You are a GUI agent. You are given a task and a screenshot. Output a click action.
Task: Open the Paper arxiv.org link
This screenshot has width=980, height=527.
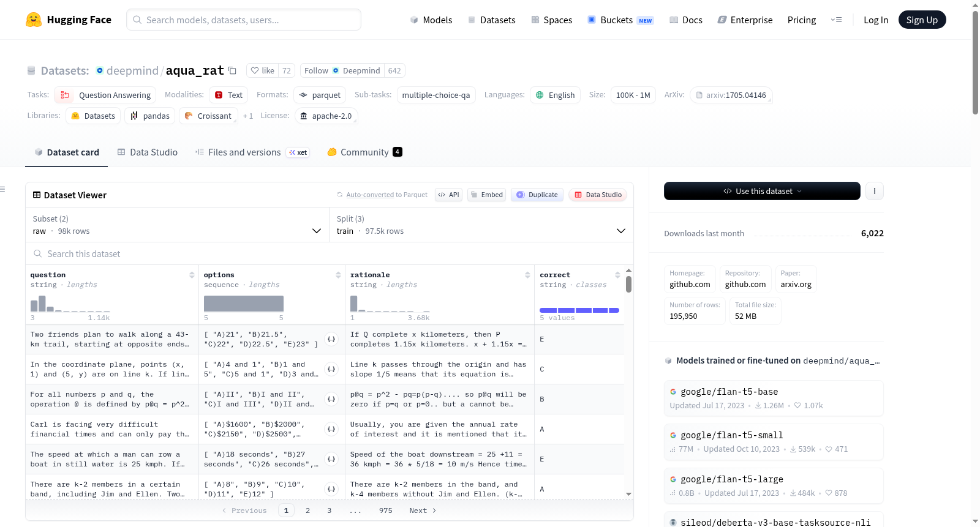tap(796, 279)
